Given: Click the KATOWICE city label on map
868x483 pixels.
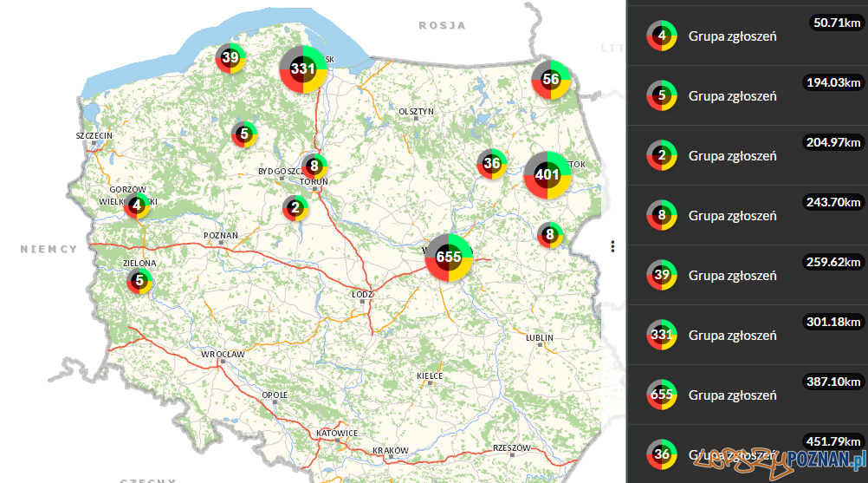Looking at the screenshot, I should [337, 433].
